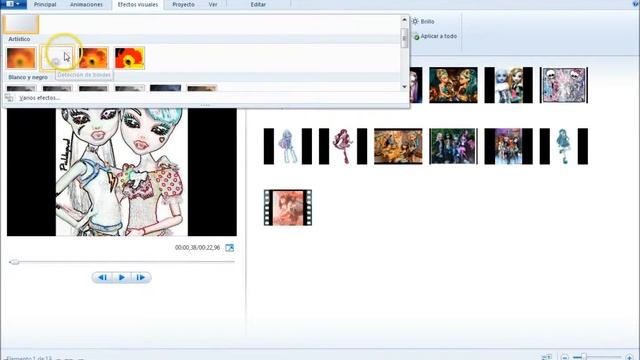Select the two teal-haired dolls clip

click(453, 85)
